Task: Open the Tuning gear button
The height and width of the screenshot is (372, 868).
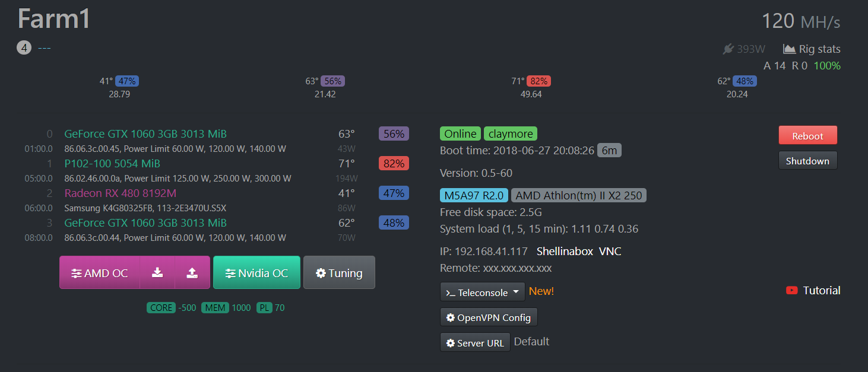Action: click(339, 272)
